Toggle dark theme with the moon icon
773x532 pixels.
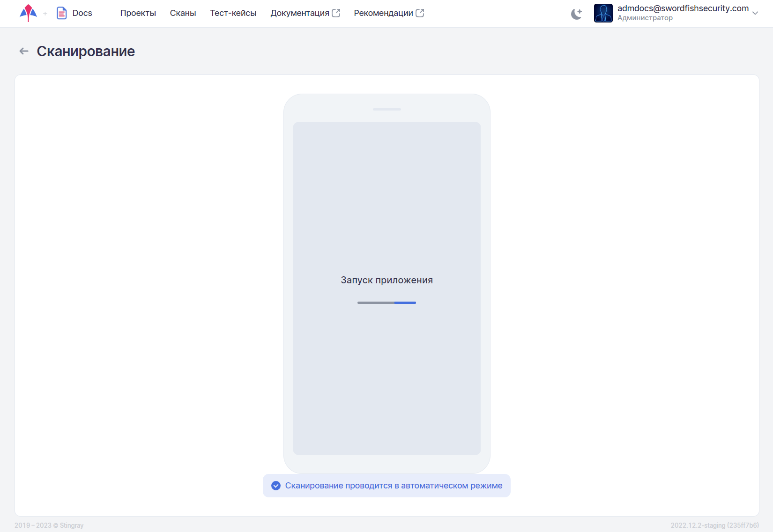(576, 14)
